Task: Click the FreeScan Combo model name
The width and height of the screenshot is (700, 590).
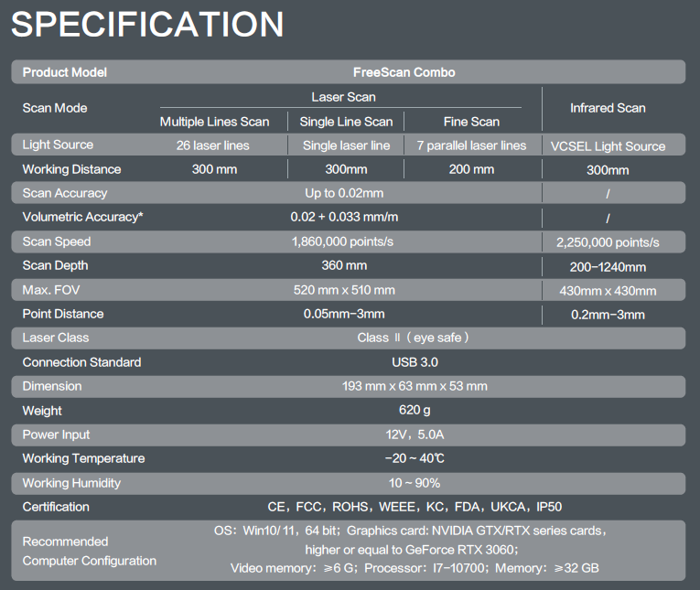Action: click(x=404, y=72)
